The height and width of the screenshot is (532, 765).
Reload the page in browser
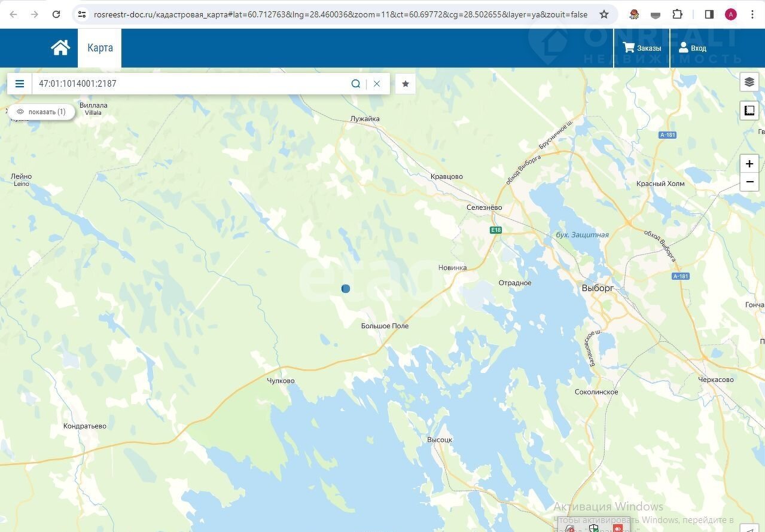(x=56, y=14)
